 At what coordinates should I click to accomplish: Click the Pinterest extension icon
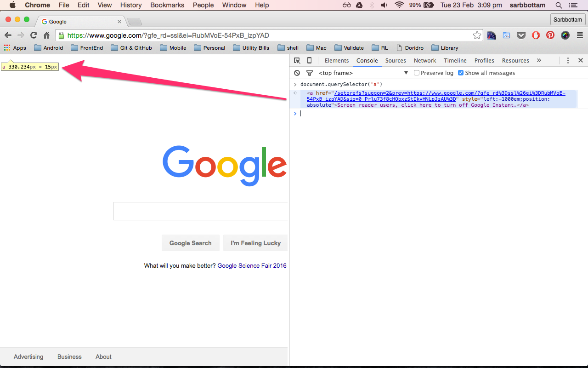(x=550, y=35)
